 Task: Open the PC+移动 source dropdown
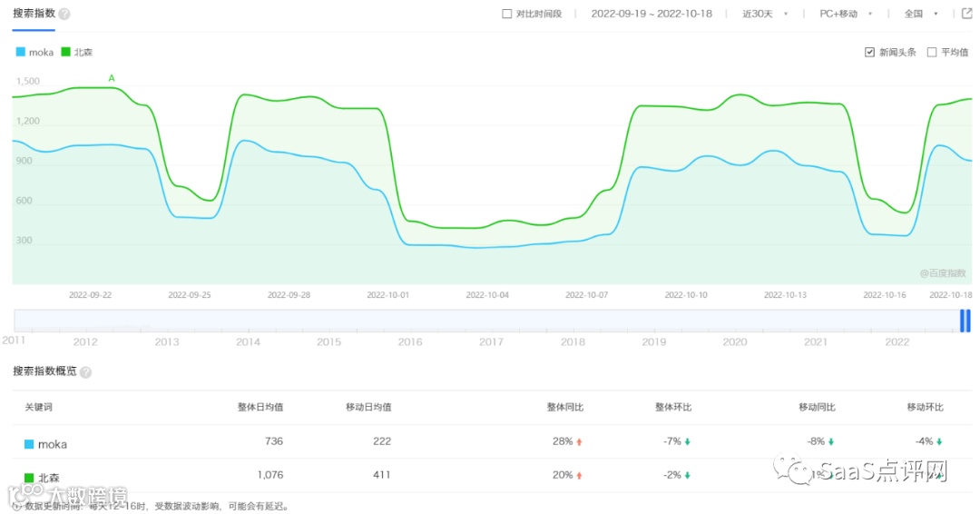click(x=845, y=14)
